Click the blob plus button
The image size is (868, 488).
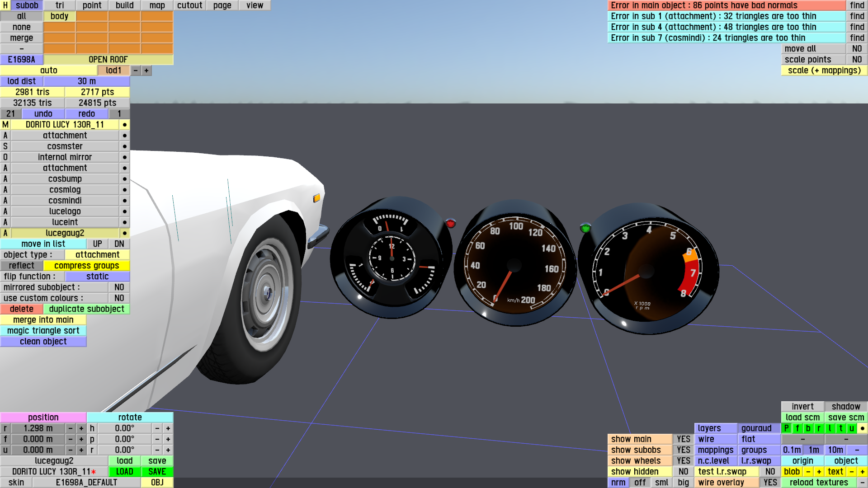[819, 472]
